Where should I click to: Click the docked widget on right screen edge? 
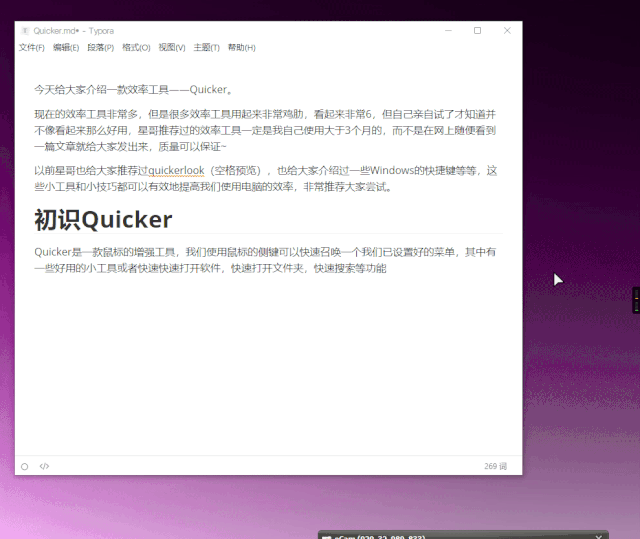[x=635, y=298]
